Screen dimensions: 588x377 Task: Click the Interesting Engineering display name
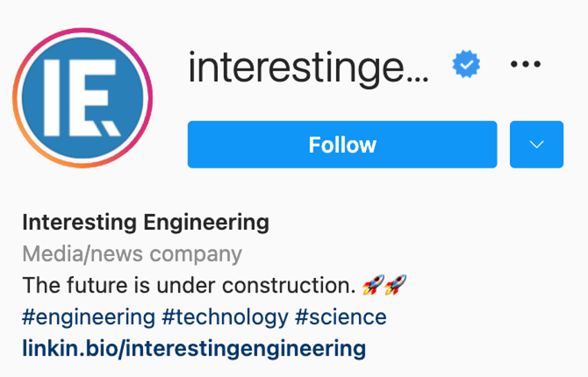[145, 223]
